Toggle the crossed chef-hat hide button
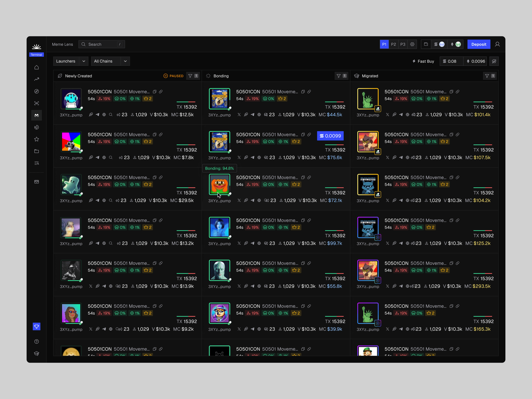Image resolution: width=532 pixels, height=399 pixels. tap(494, 61)
